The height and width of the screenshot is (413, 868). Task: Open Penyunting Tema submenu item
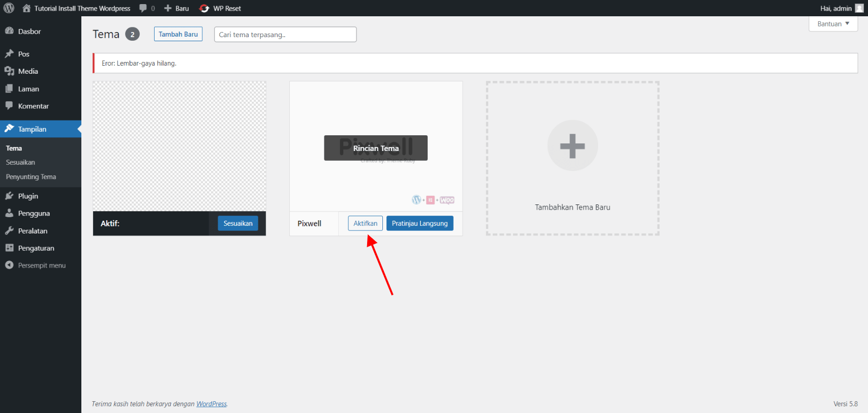click(31, 177)
